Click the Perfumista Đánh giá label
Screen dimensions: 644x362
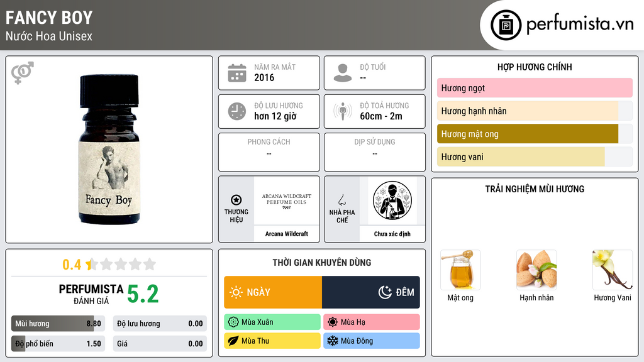point(91,294)
